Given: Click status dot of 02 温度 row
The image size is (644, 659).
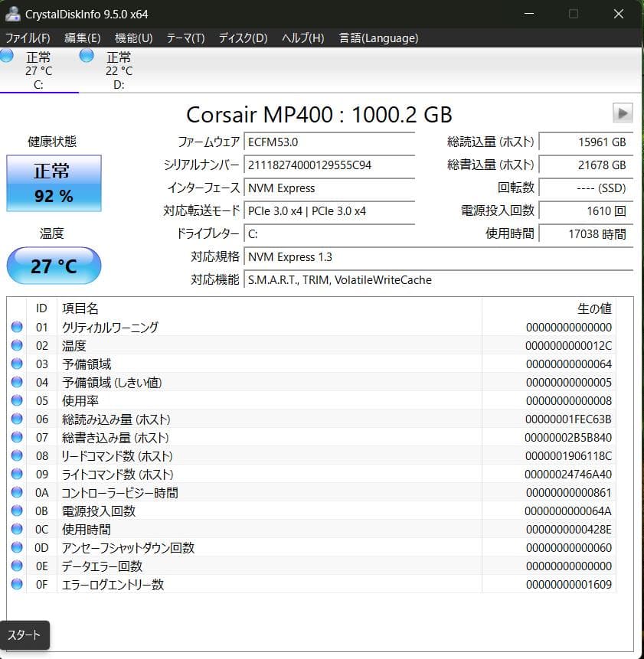Looking at the screenshot, I should click(17, 345).
